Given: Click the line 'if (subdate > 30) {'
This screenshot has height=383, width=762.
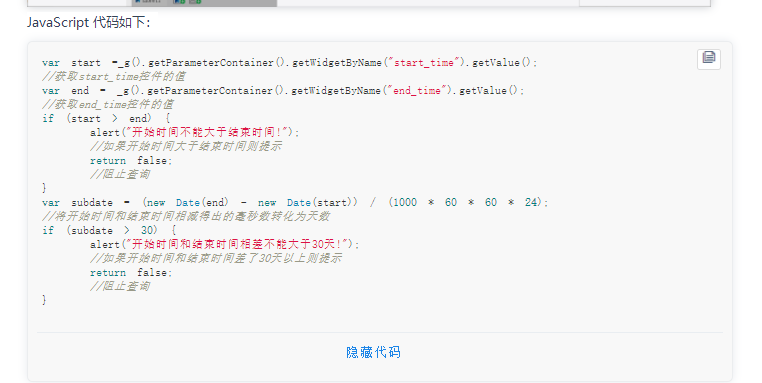Looking at the screenshot, I should click(109, 230).
